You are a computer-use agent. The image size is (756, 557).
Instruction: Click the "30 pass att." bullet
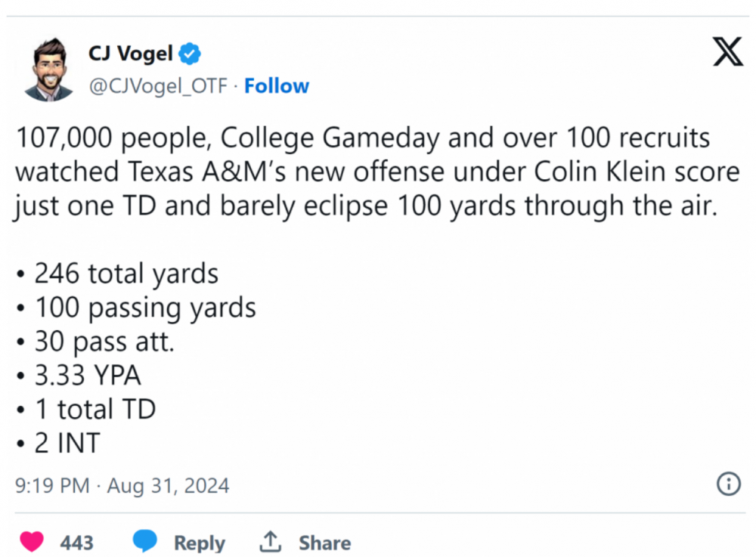pos(104,342)
